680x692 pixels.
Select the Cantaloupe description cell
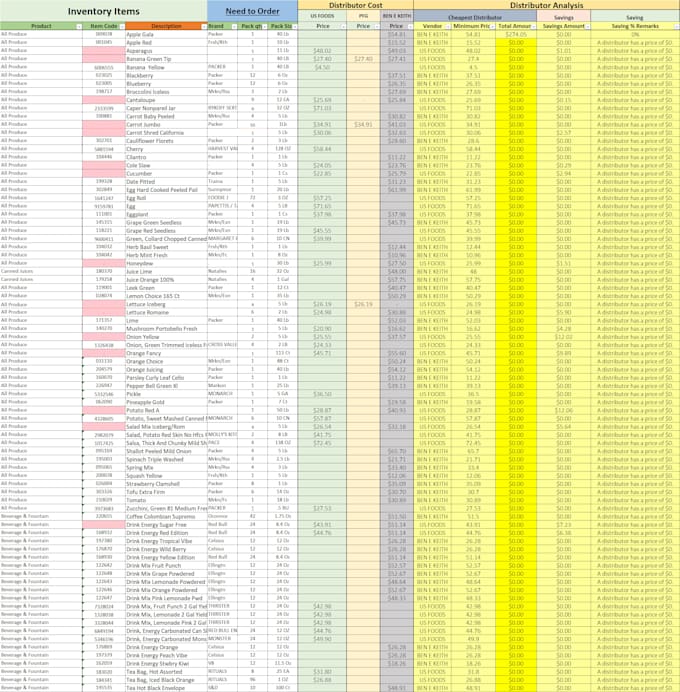pyautogui.click(x=166, y=100)
